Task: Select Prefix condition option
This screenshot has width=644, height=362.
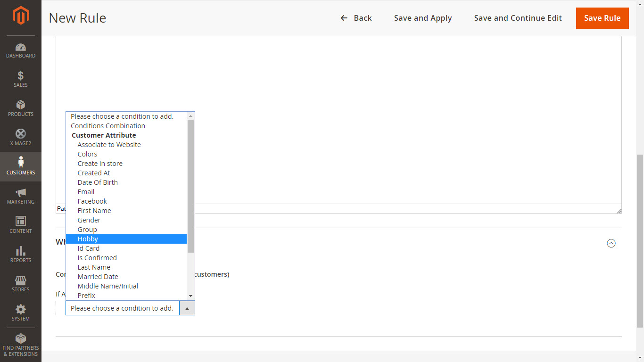Action: (126, 296)
